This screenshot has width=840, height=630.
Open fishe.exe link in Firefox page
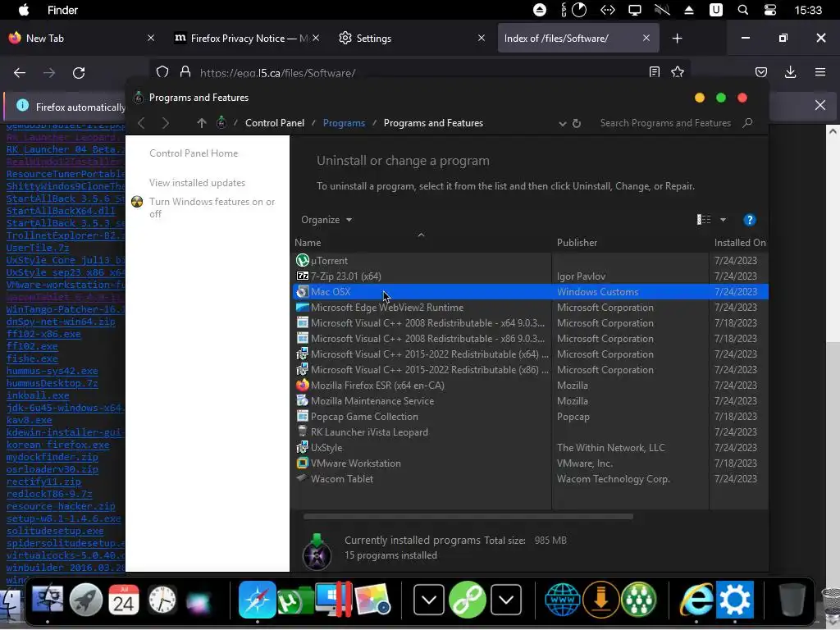pyautogui.click(x=32, y=358)
